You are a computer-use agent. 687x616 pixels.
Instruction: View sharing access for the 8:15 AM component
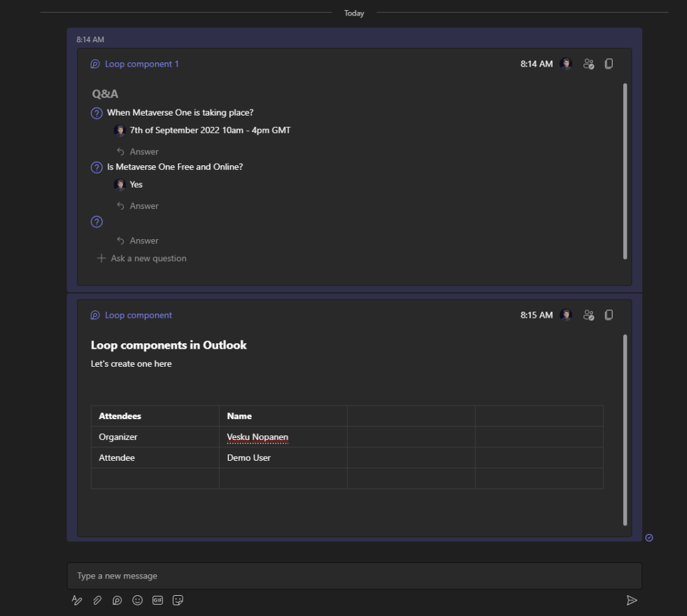pyautogui.click(x=589, y=315)
